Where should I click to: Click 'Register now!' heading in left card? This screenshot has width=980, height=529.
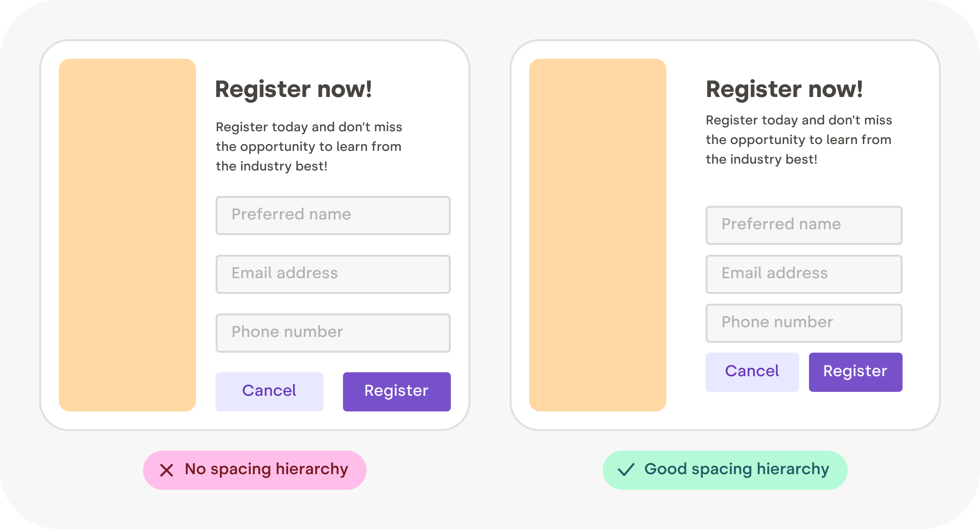pyautogui.click(x=294, y=89)
